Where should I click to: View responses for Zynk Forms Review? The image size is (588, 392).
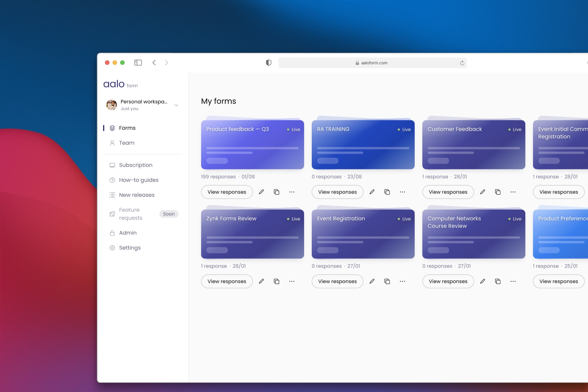coord(227,281)
